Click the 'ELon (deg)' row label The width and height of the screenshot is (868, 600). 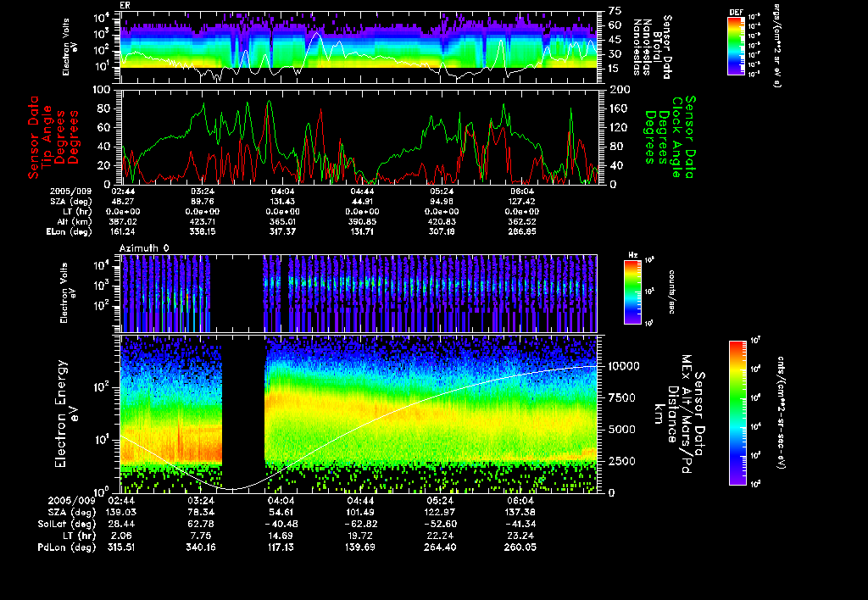[69, 232]
